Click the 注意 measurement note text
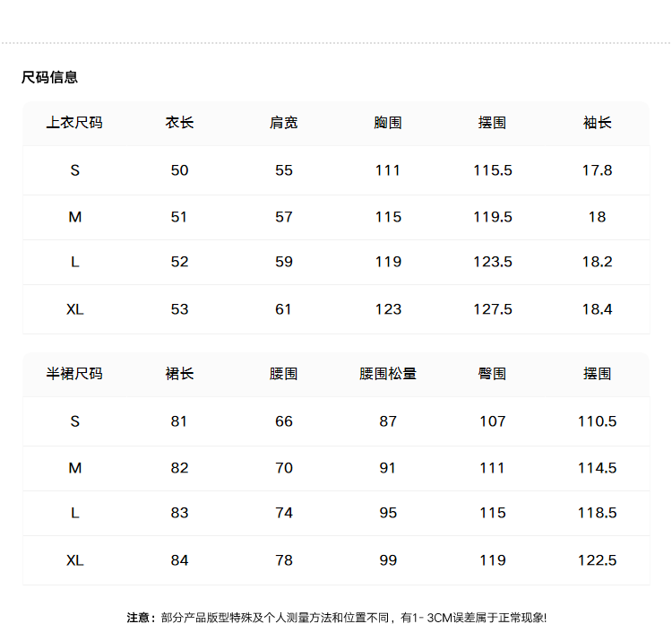The width and height of the screenshot is (672, 624). [x=336, y=618]
